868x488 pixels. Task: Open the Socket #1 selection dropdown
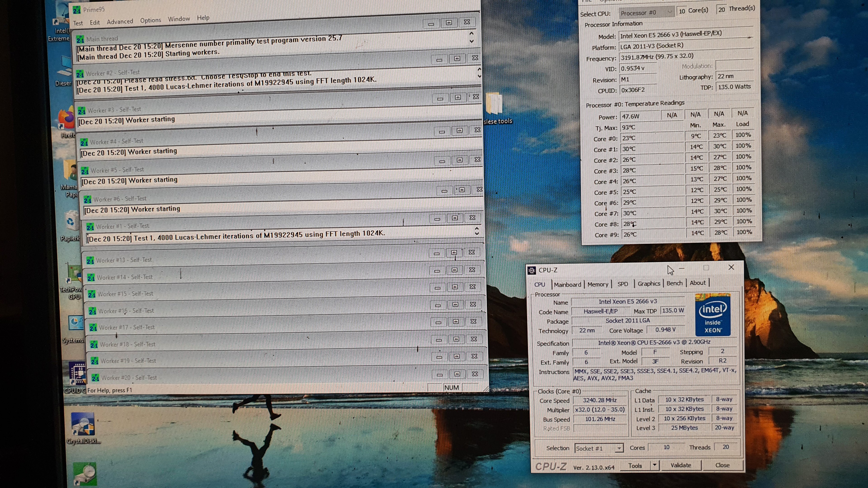[599, 448]
